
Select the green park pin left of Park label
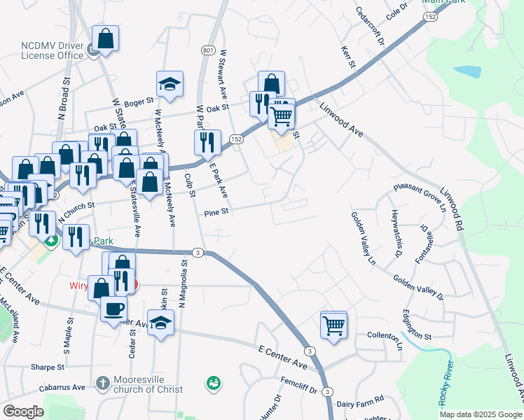click(x=51, y=242)
